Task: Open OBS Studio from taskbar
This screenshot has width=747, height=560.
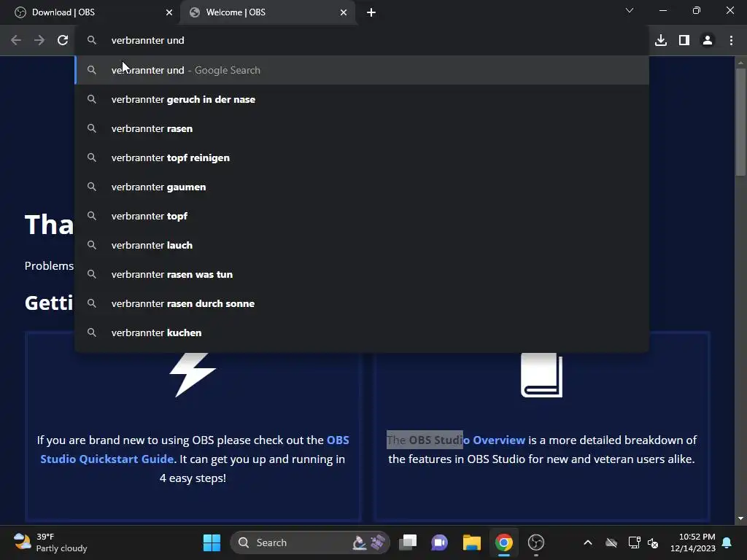Action: coord(536,542)
